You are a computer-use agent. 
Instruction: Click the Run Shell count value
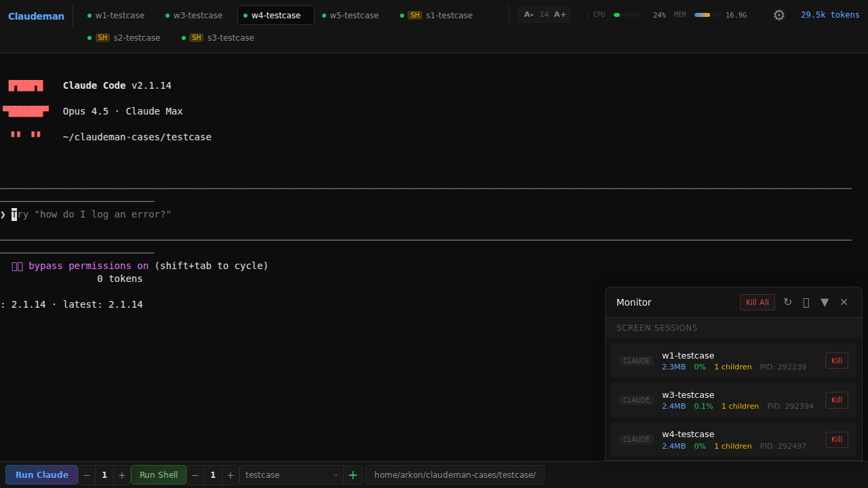click(x=213, y=475)
